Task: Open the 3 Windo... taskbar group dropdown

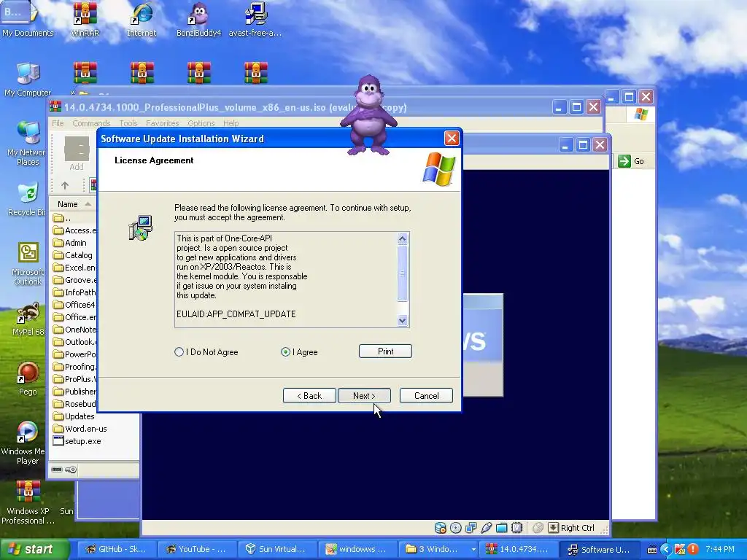Action: [473, 550]
